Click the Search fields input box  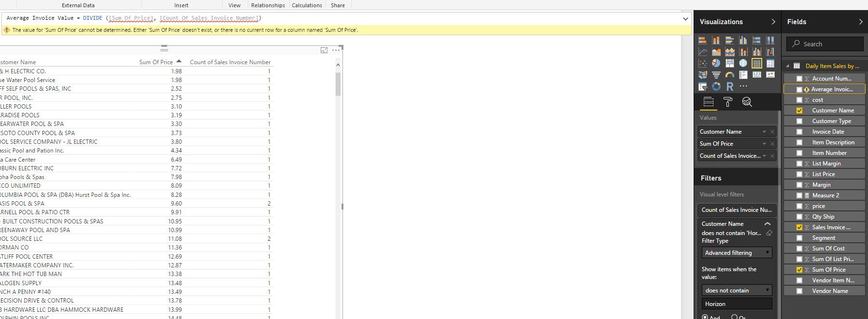click(x=825, y=44)
